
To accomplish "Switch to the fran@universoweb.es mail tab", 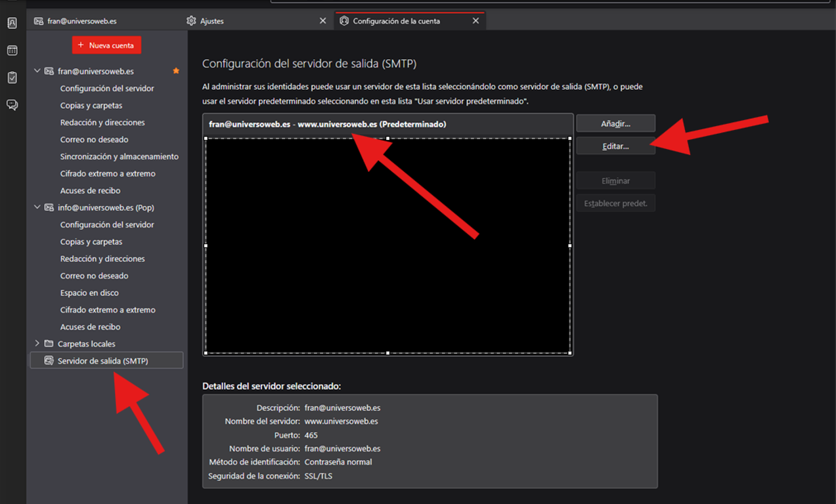I will (x=82, y=21).
